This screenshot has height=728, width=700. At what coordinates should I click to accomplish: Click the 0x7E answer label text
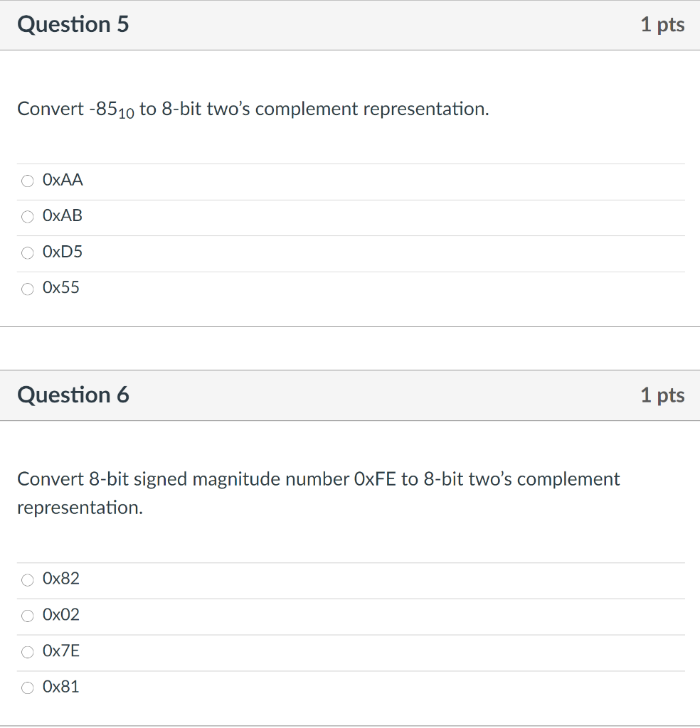61,651
